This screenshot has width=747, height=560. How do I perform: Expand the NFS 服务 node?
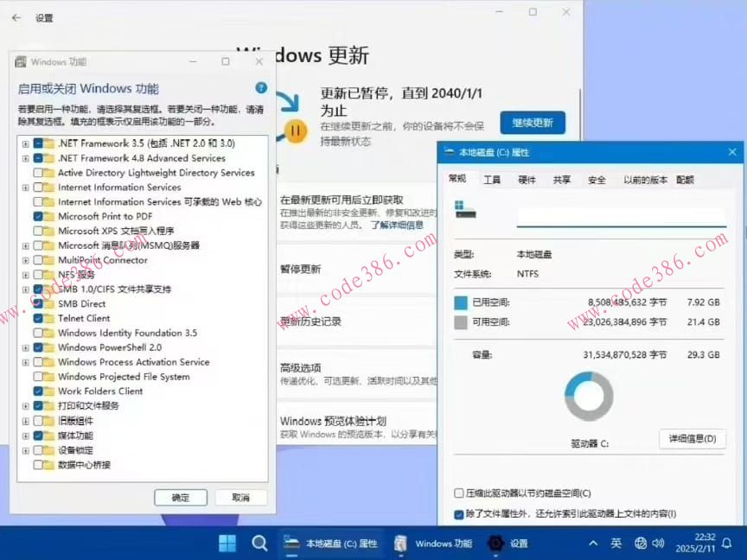click(26, 275)
